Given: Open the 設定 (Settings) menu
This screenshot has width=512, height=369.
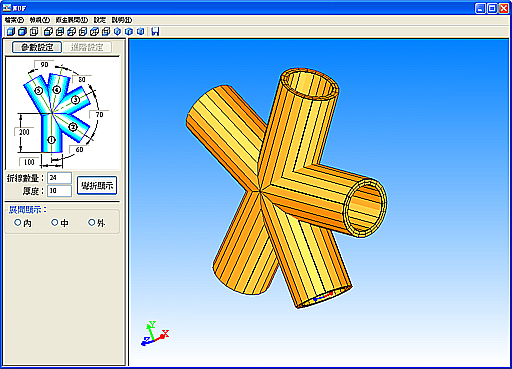Looking at the screenshot, I should coord(100,20).
